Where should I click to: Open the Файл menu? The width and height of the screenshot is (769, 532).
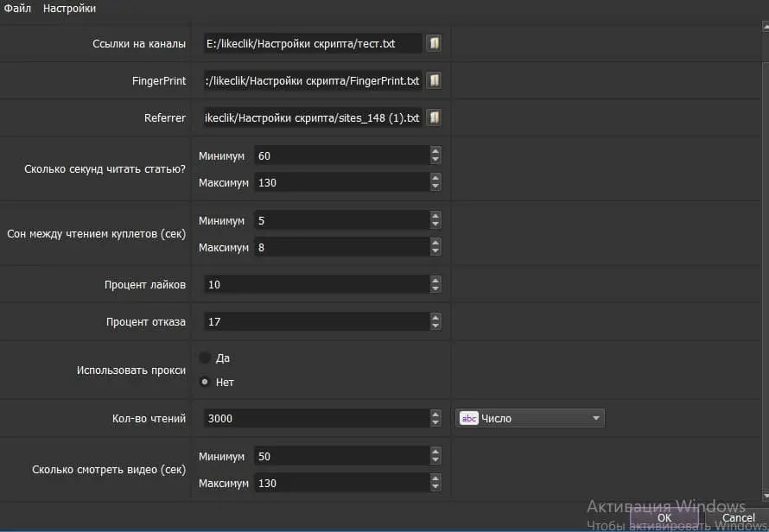click(x=17, y=9)
